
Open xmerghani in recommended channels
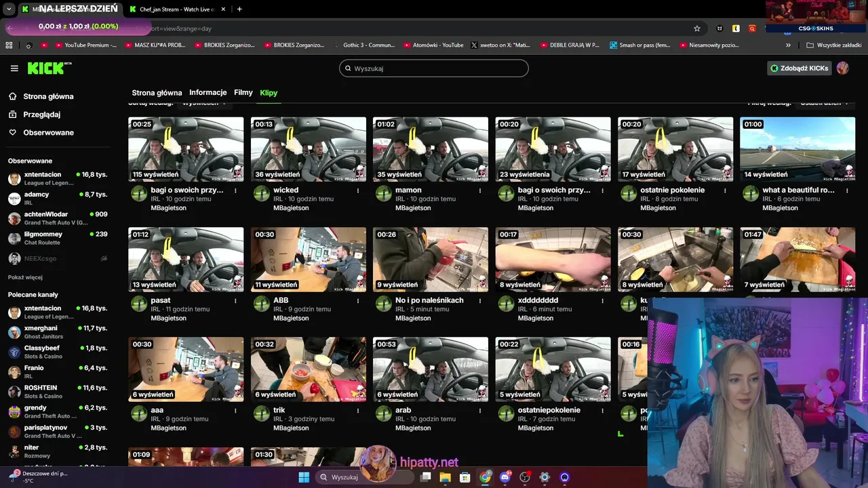click(58, 332)
